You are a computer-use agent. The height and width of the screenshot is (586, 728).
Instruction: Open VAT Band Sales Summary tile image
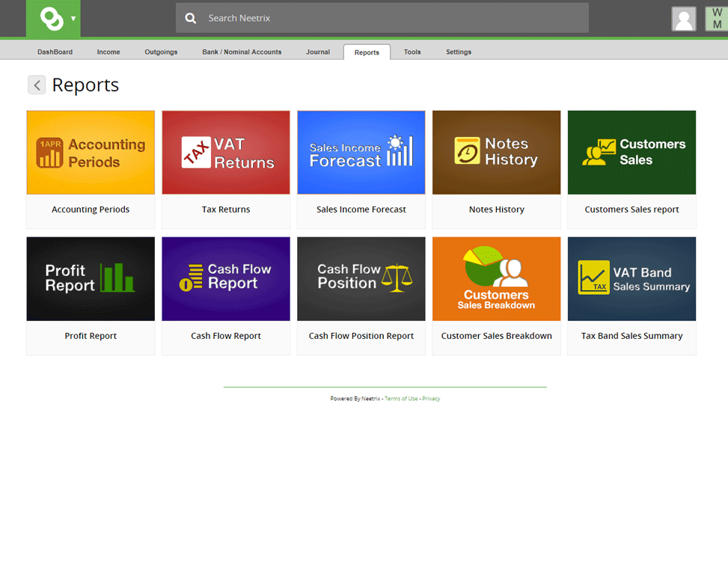pyautogui.click(x=631, y=278)
